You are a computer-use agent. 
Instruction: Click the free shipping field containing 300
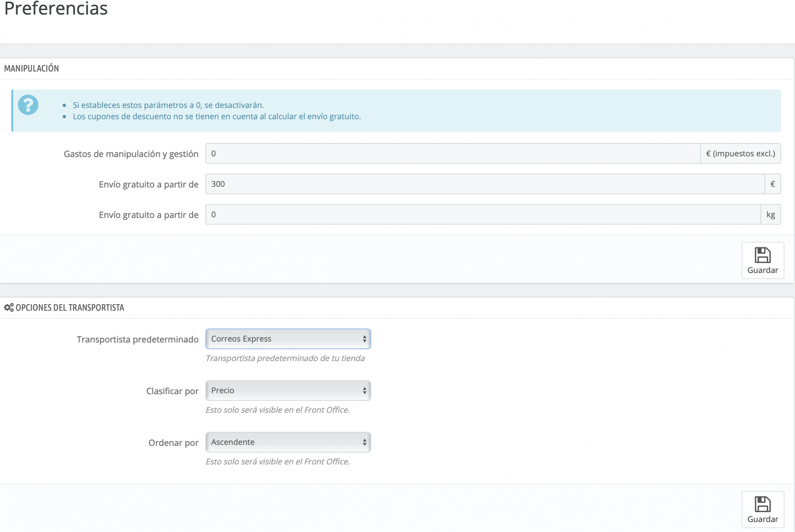click(x=484, y=184)
